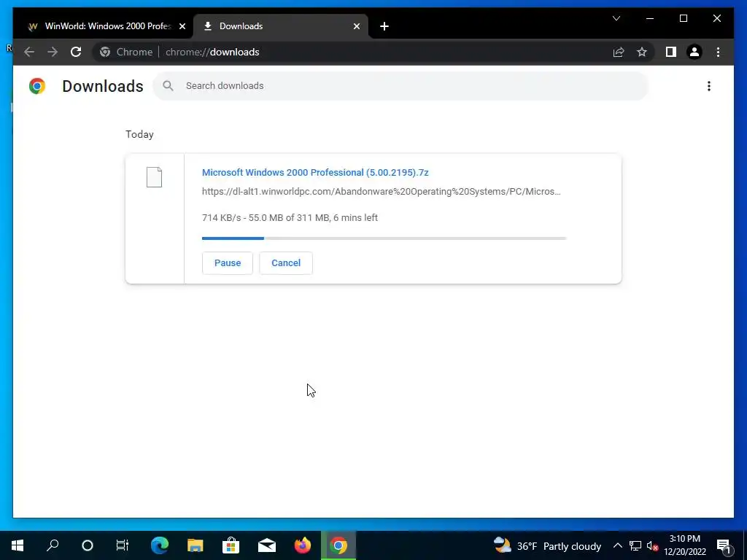Minimize the Chrome window
The width and height of the screenshot is (747, 560).
tap(650, 18)
